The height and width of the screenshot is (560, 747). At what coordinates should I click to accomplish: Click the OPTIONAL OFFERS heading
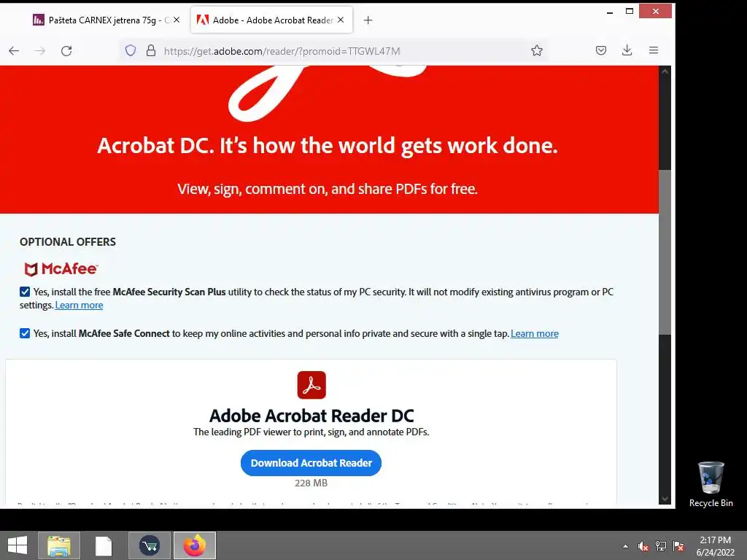coord(68,242)
